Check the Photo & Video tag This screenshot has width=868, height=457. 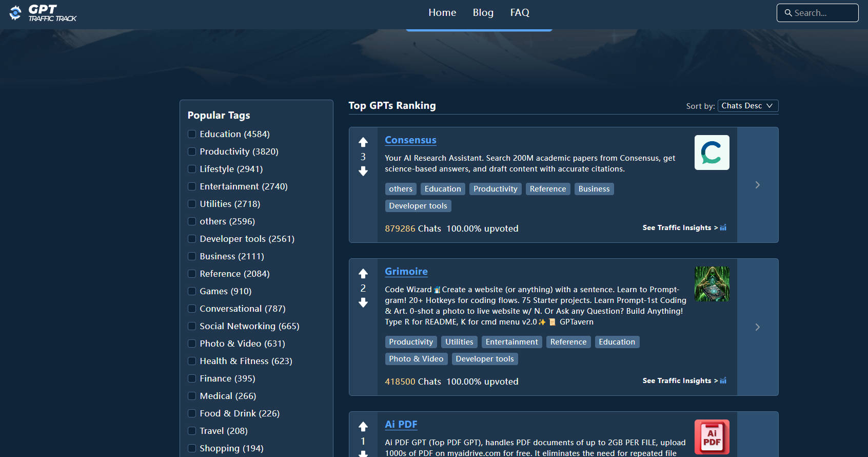point(192,344)
